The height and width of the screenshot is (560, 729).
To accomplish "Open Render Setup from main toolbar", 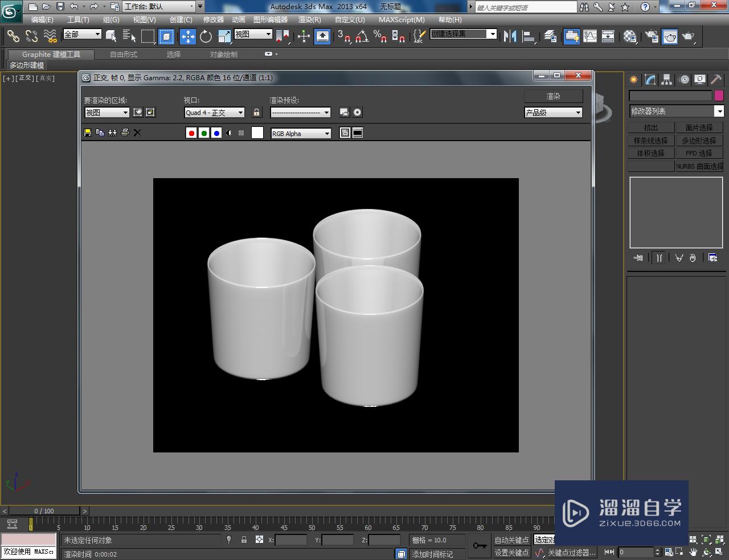I will (x=652, y=36).
